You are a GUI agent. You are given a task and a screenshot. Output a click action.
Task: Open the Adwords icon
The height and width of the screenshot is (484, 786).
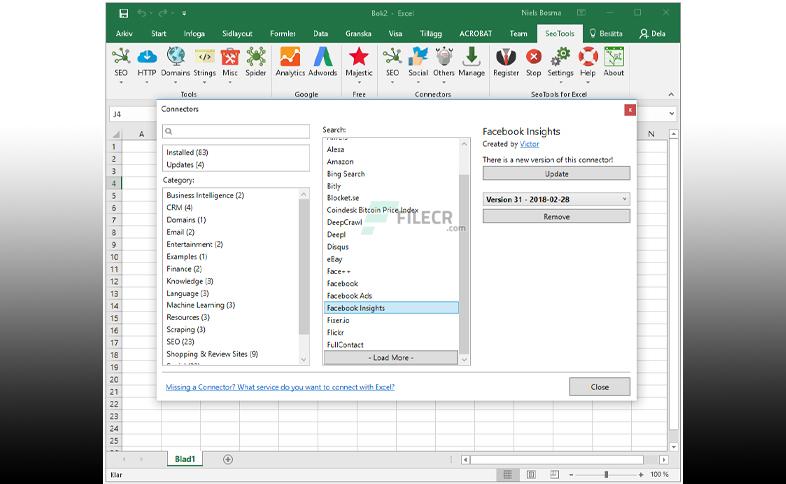(x=323, y=57)
